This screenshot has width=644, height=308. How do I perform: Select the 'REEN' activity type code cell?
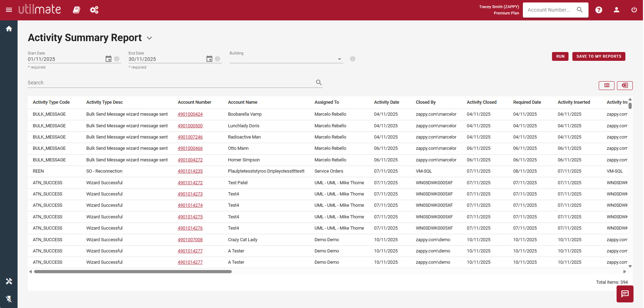click(38, 171)
